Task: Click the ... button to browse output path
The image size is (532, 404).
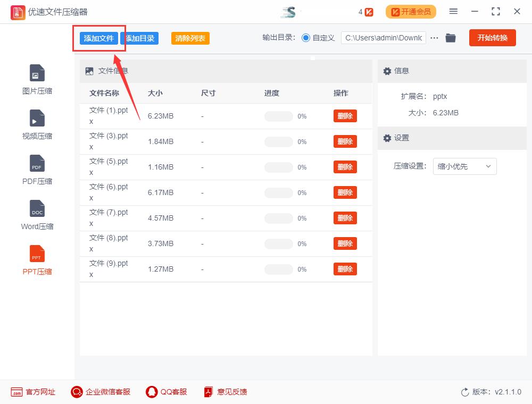Action: click(434, 38)
